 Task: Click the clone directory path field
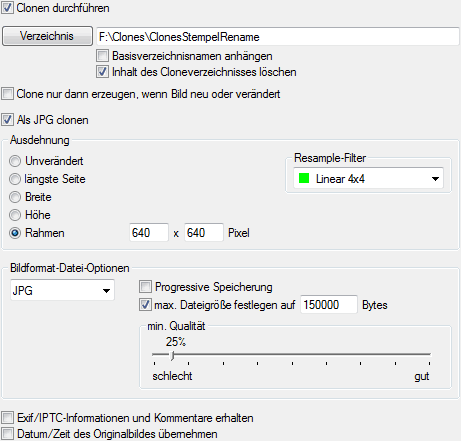point(278,36)
